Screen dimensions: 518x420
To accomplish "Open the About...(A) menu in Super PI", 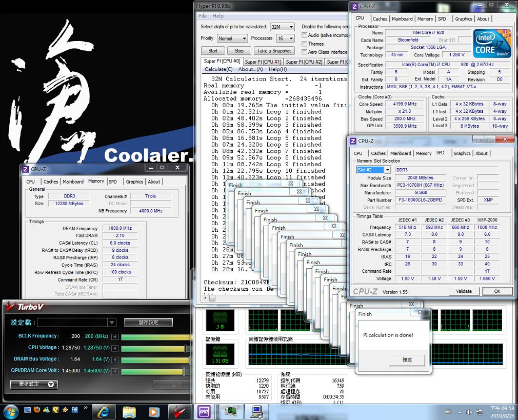I will (x=251, y=69).
